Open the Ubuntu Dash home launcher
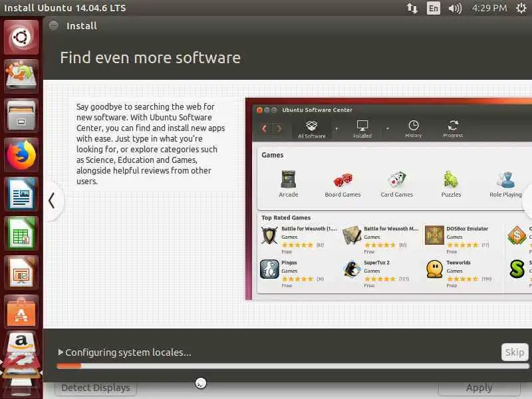This screenshot has width=532, height=399. (x=21, y=37)
